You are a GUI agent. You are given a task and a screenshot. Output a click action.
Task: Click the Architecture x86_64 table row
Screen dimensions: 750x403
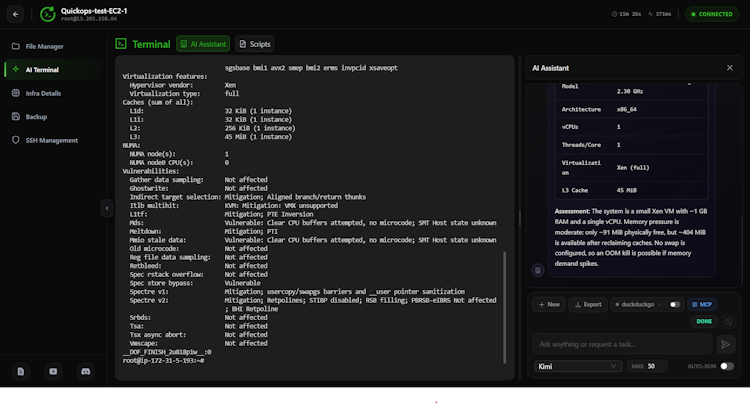631,109
